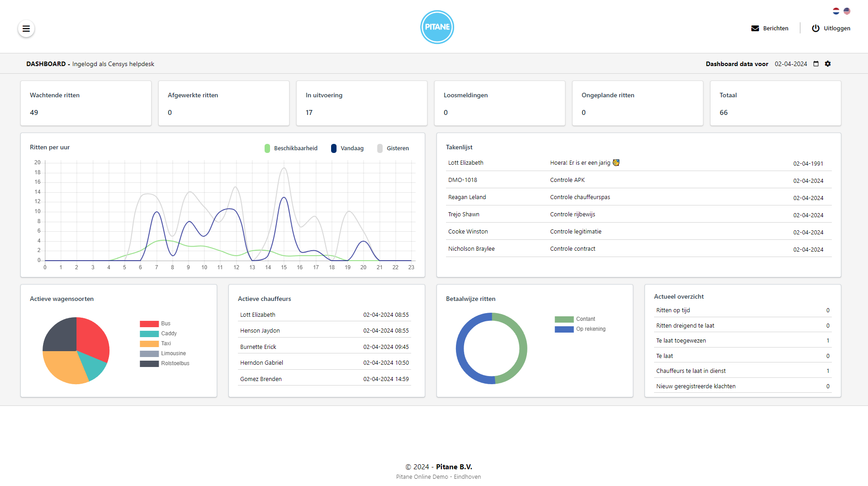The height and width of the screenshot is (486, 868).
Task: Open Berichten messages link
Action: point(770,28)
